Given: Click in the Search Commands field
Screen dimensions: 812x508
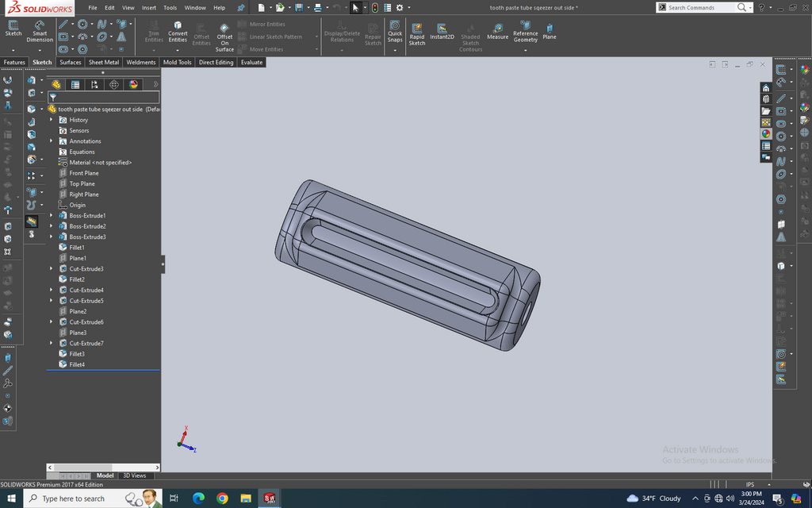Looking at the screenshot, I should (x=701, y=7).
